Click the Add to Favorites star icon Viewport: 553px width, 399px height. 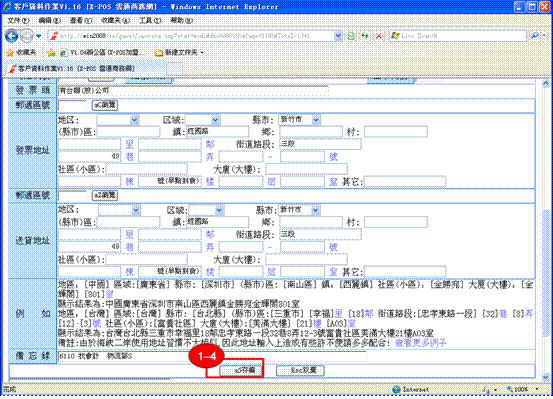click(51, 53)
